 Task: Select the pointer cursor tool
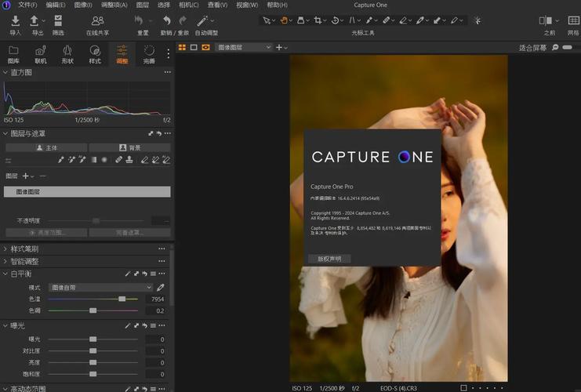266,20
